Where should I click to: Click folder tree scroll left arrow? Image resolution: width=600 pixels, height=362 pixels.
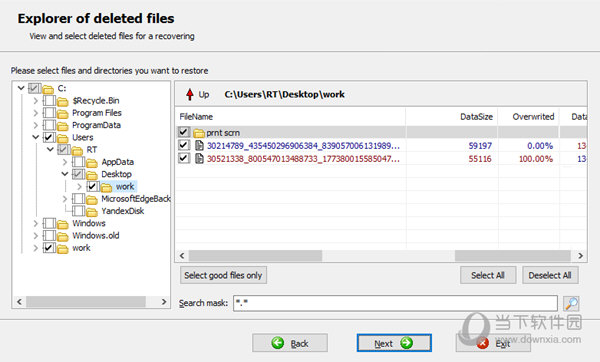point(19,302)
